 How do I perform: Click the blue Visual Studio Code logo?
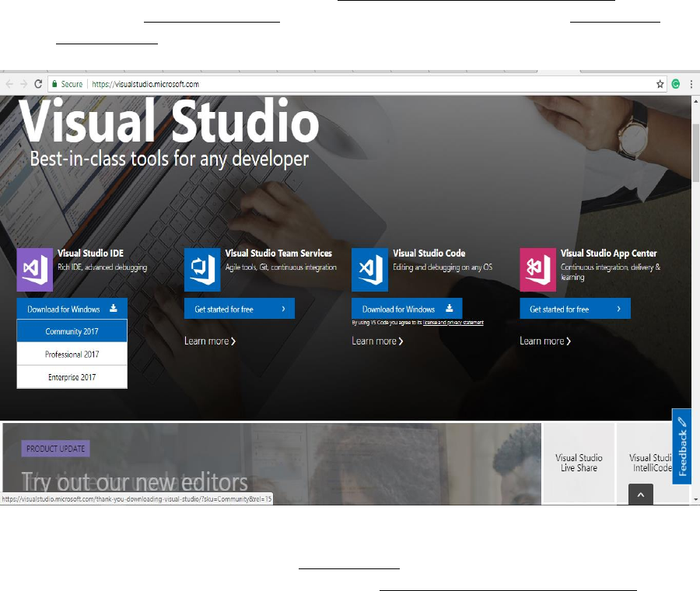tap(369, 270)
